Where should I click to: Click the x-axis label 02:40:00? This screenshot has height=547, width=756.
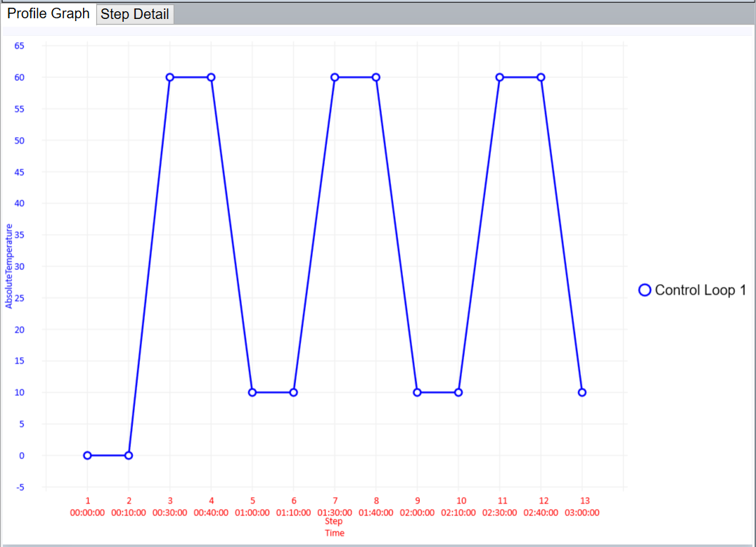[541, 513]
